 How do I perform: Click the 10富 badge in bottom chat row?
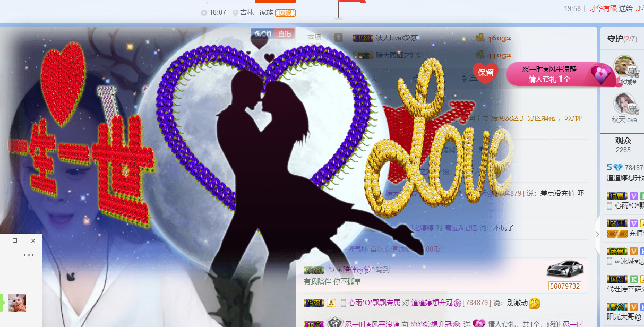coord(314,324)
